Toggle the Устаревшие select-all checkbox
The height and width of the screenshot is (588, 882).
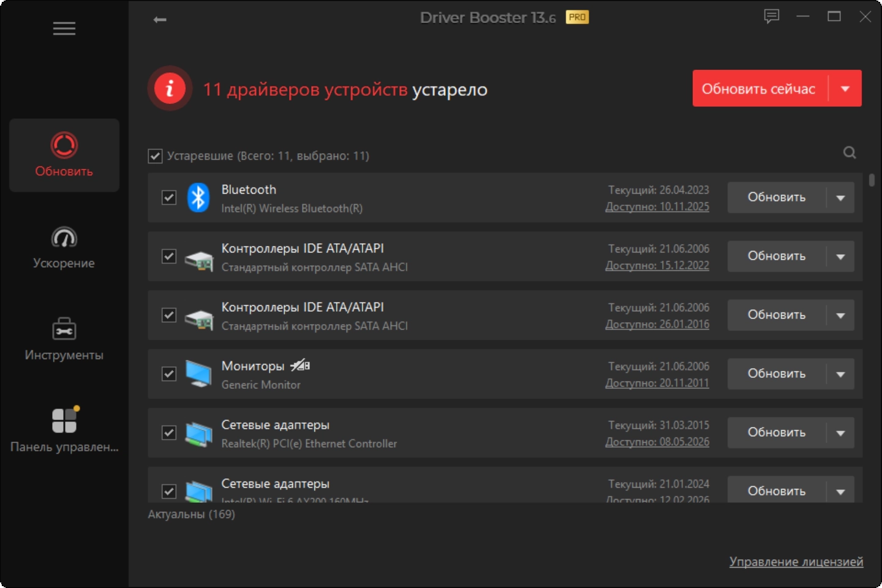click(155, 156)
